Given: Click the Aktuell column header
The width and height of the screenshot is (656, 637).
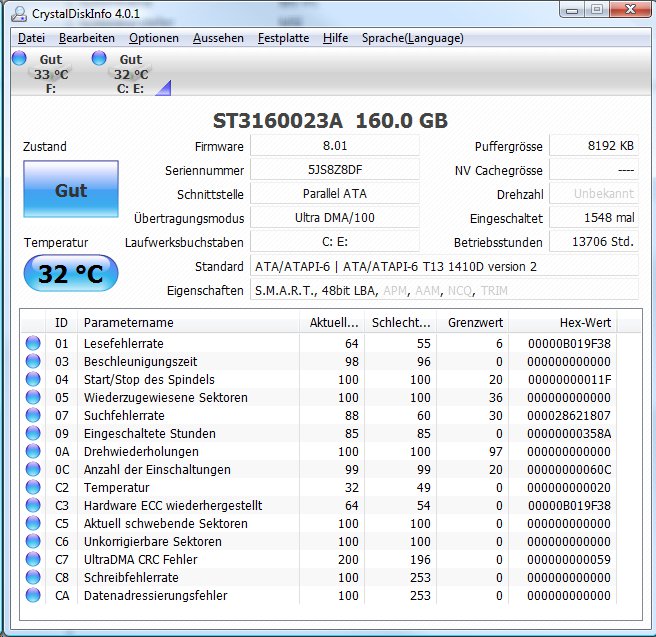Looking at the screenshot, I should [x=332, y=322].
